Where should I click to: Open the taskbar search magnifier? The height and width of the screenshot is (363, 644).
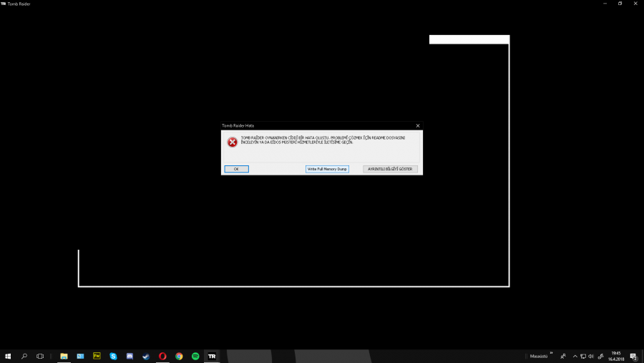point(24,356)
